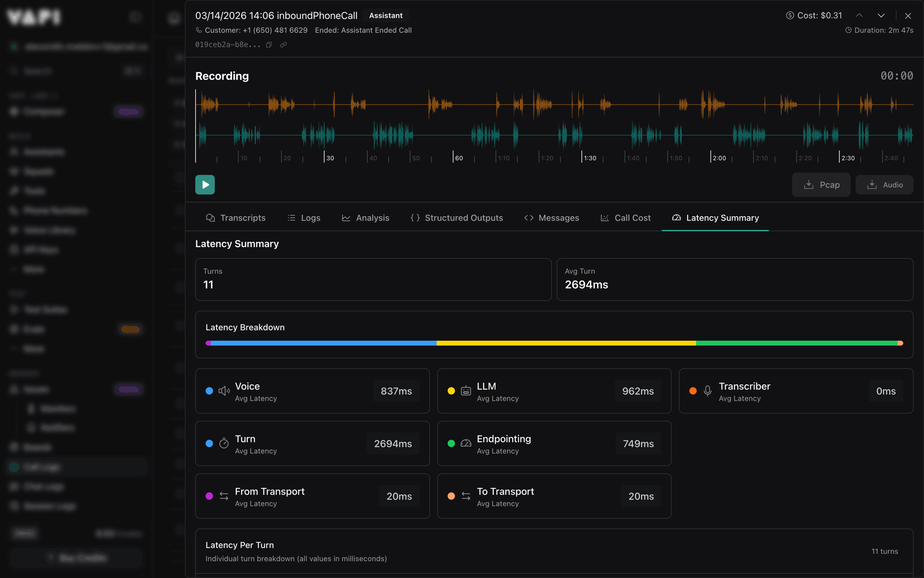Jump to the 60 second timeline marker

459,158
